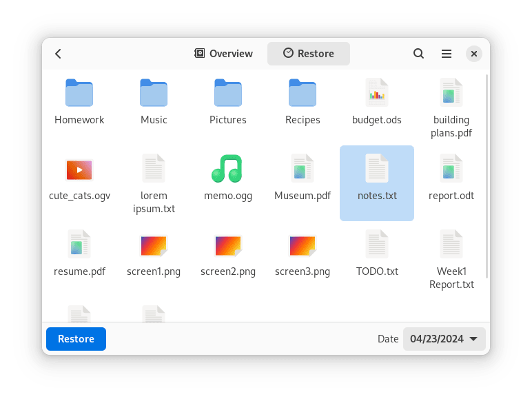The width and height of the screenshot is (532, 401).
Task: Select the Museum.pdf file icon
Action: click(x=303, y=168)
